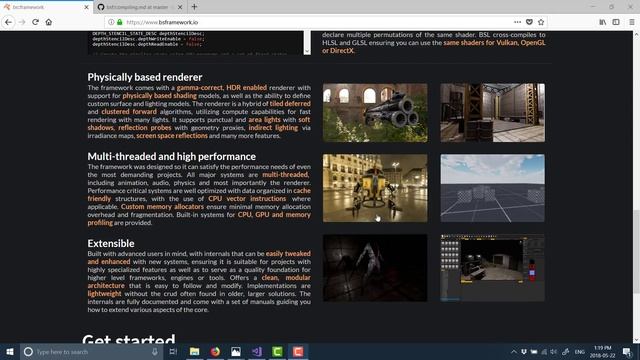The image size is (640, 360).
Task: Bookmark this page with the star
Action: coord(541,22)
